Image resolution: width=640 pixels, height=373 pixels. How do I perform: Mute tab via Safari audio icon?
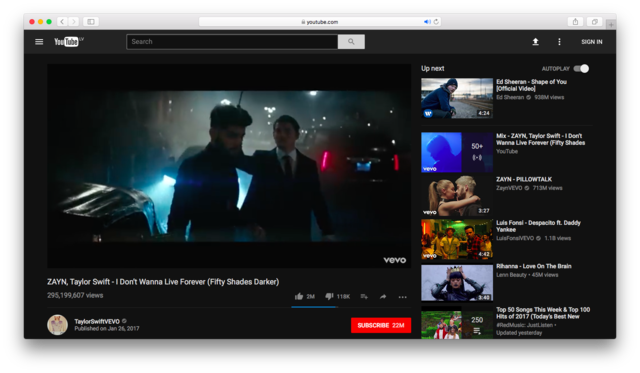coord(427,22)
